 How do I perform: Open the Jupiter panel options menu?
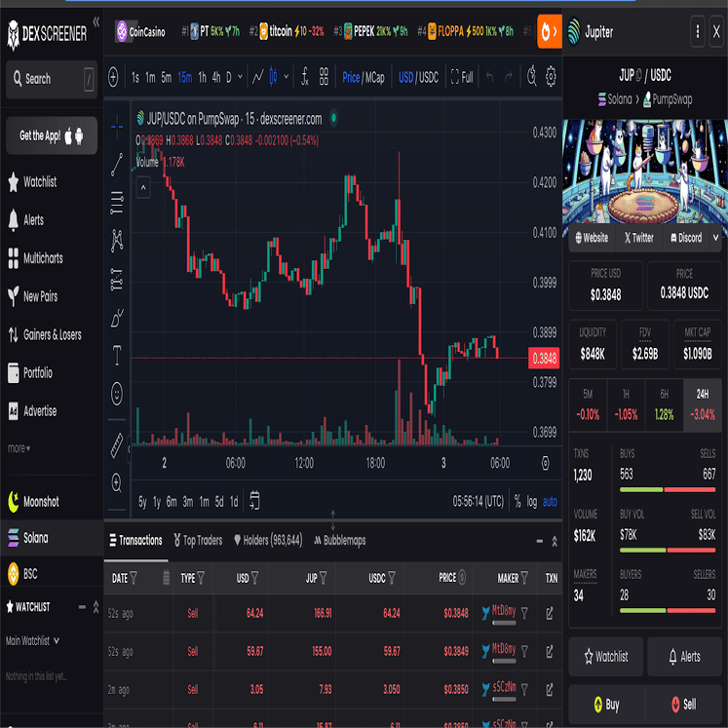click(698, 31)
